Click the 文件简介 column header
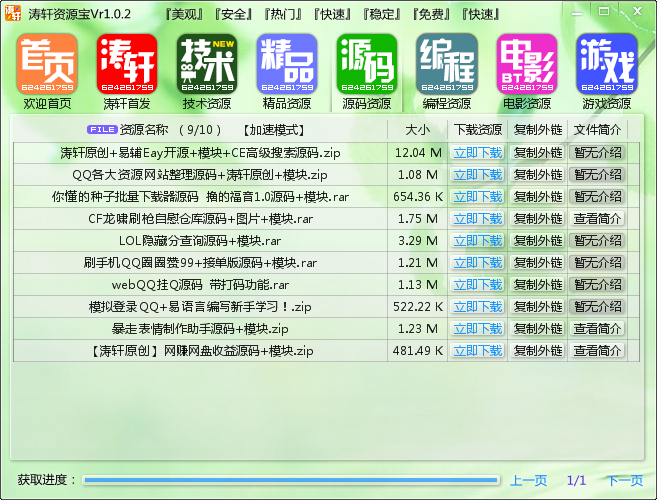Viewport: 657px width, 500px height. [x=597, y=130]
